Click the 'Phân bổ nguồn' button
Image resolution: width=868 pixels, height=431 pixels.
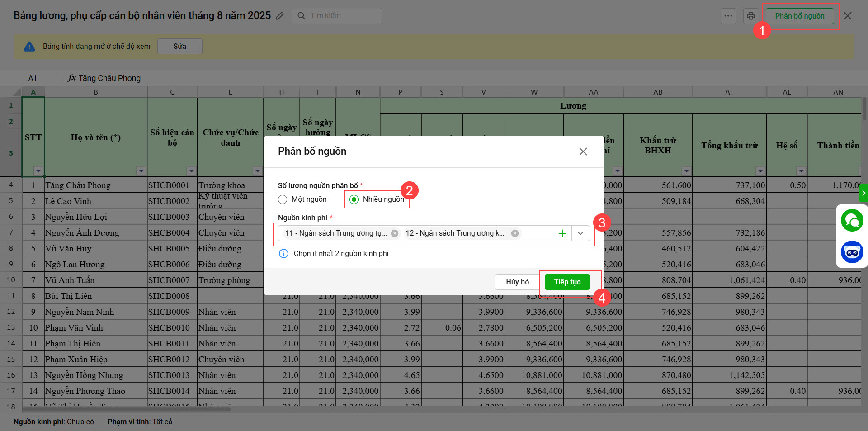[799, 16]
